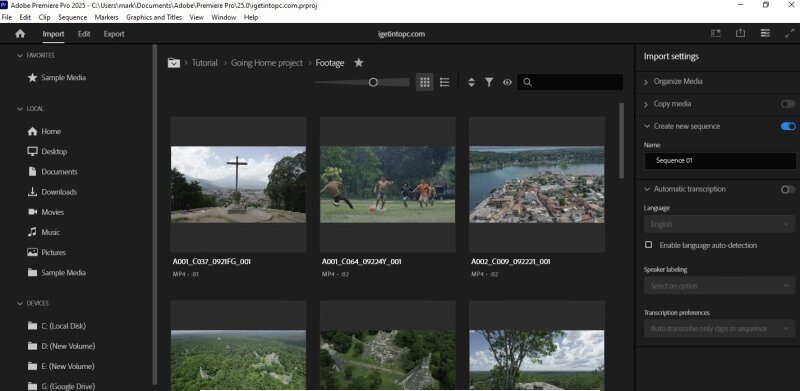Click the sequence Name field

tap(720, 160)
